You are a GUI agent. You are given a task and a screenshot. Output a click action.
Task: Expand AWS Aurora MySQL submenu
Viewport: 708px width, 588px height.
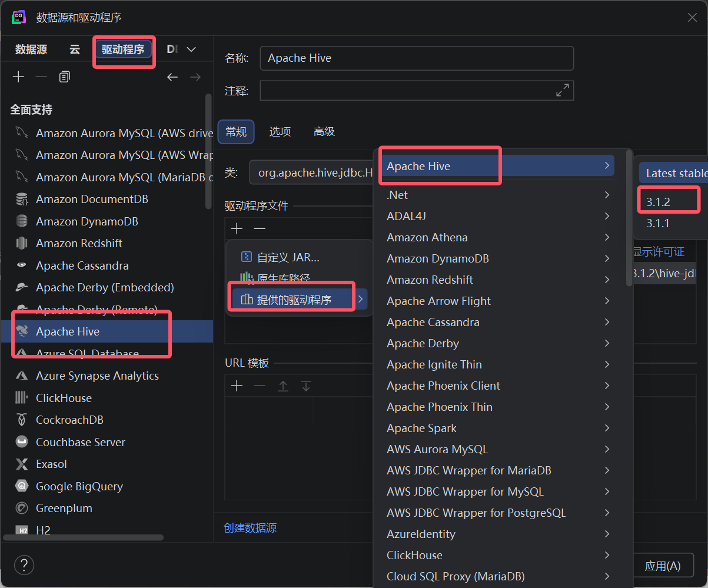coord(607,449)
